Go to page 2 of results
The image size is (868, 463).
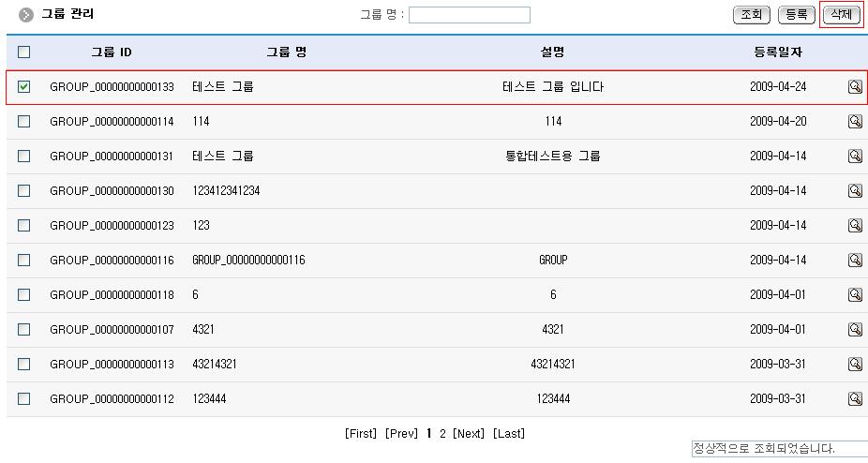[x=442, y=434]
